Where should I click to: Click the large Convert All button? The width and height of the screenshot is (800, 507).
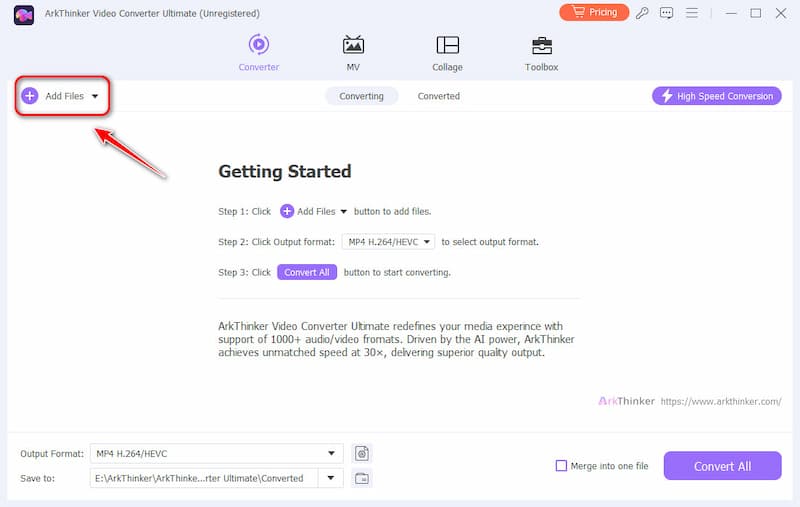[x=722, y=466]
